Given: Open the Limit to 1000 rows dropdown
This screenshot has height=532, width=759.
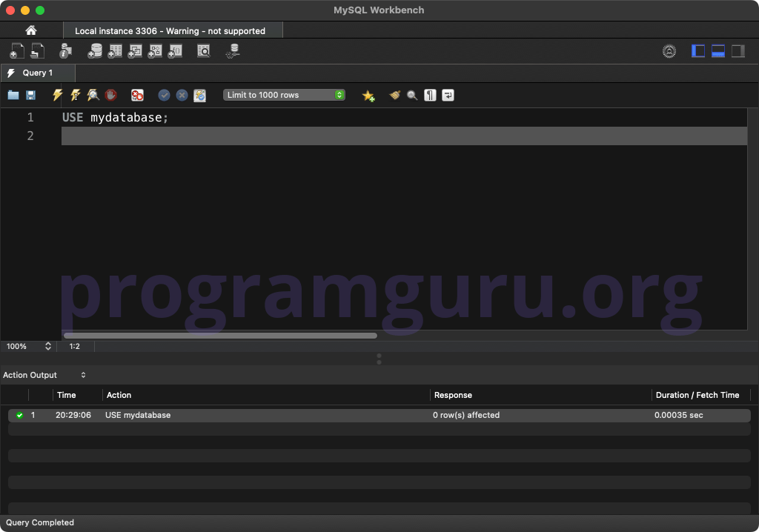Looking at the screenshot, I should [284, 95].
